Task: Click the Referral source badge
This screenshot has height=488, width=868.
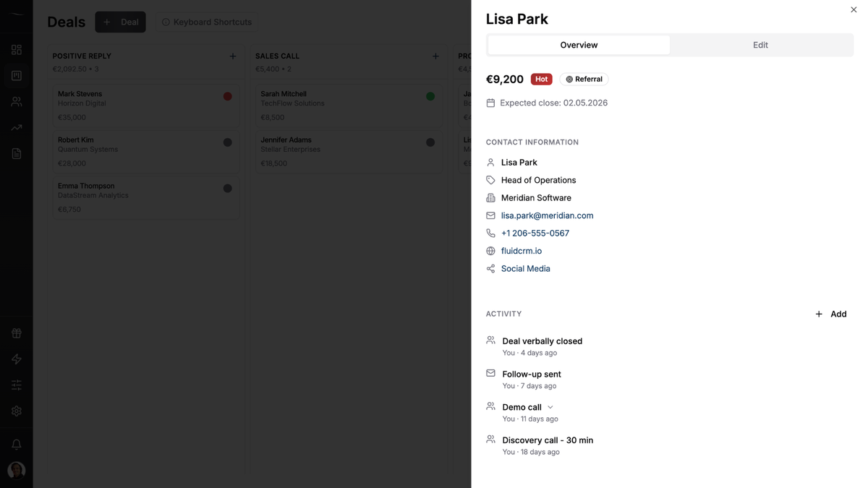Action: click(x=584, y=79)
